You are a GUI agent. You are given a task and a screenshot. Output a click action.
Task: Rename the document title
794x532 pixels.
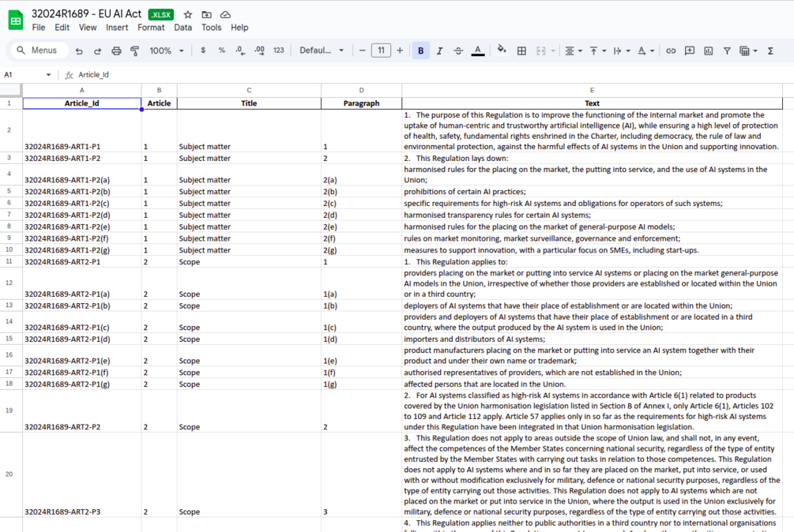tap(87, 14)
